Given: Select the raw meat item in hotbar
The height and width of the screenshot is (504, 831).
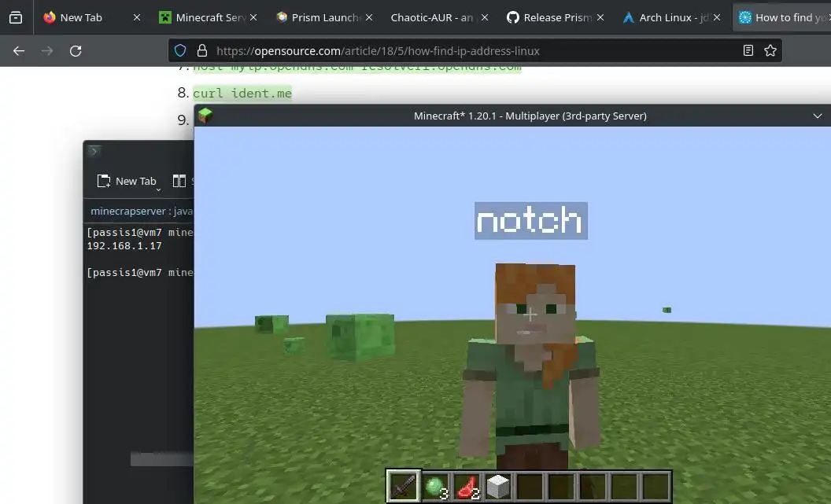Looking at the screenshot, I should 467,486.
